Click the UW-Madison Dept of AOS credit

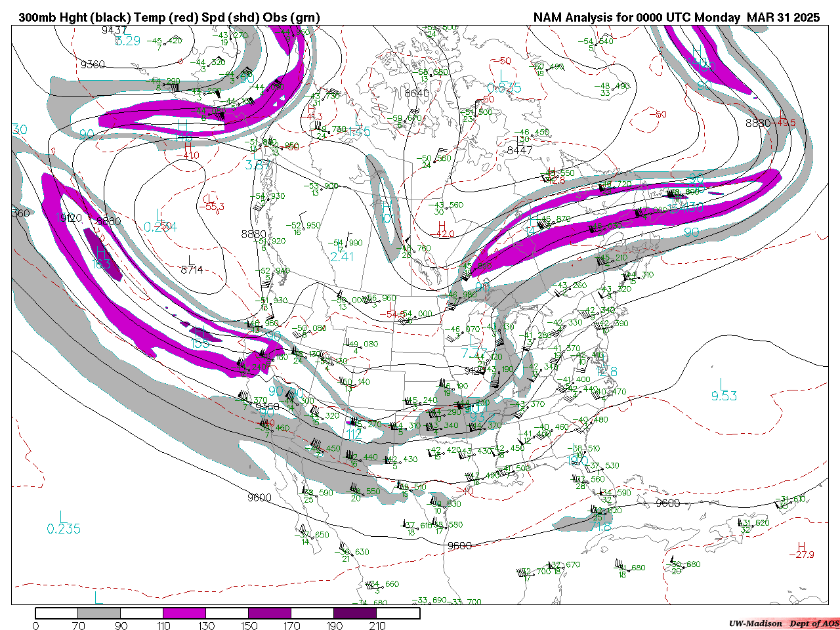coord(784,623)
